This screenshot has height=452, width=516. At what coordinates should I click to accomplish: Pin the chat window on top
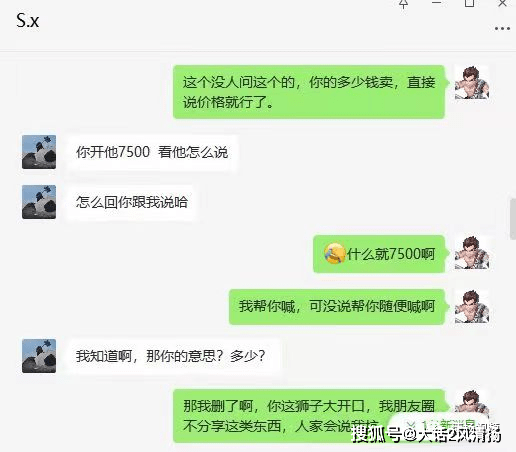click(x=404, y=4)
